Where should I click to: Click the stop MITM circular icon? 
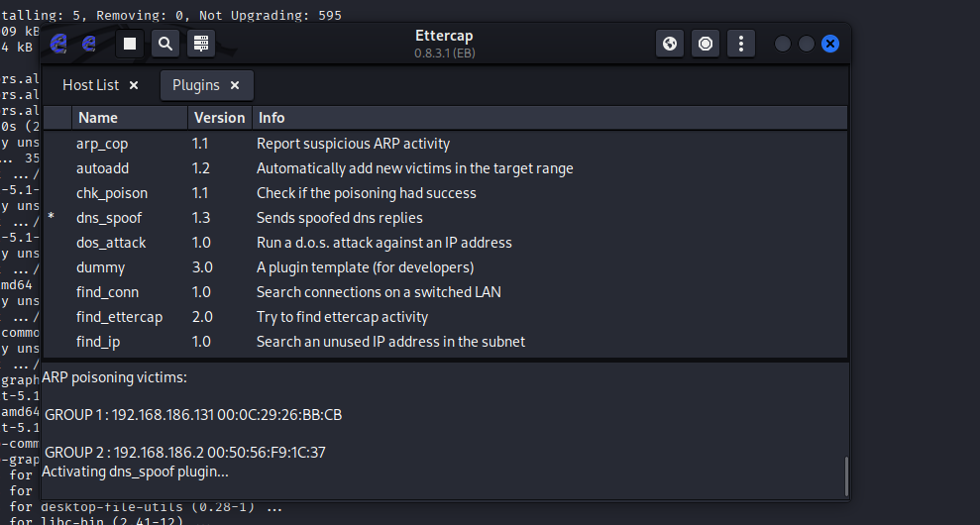click(x=706, y=44)
